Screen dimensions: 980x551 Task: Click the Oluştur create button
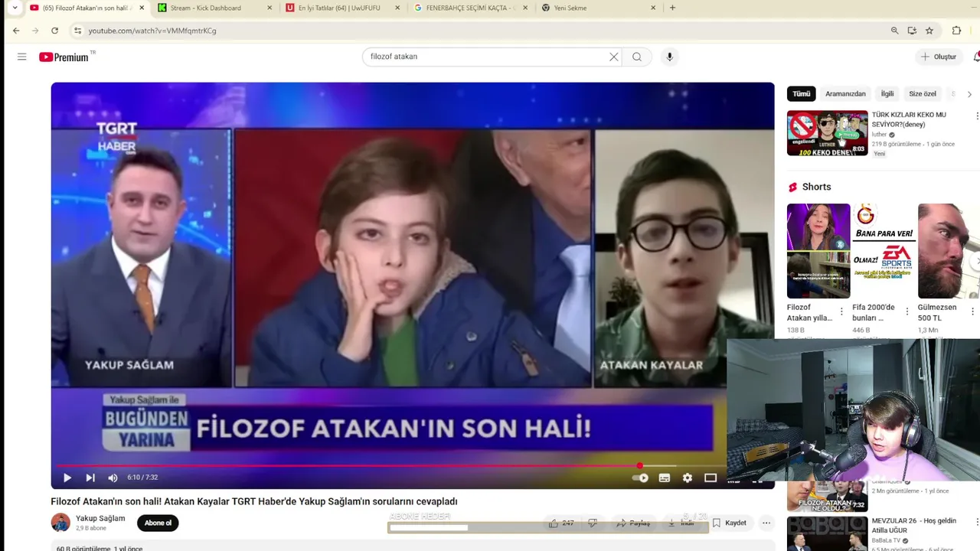939,57
